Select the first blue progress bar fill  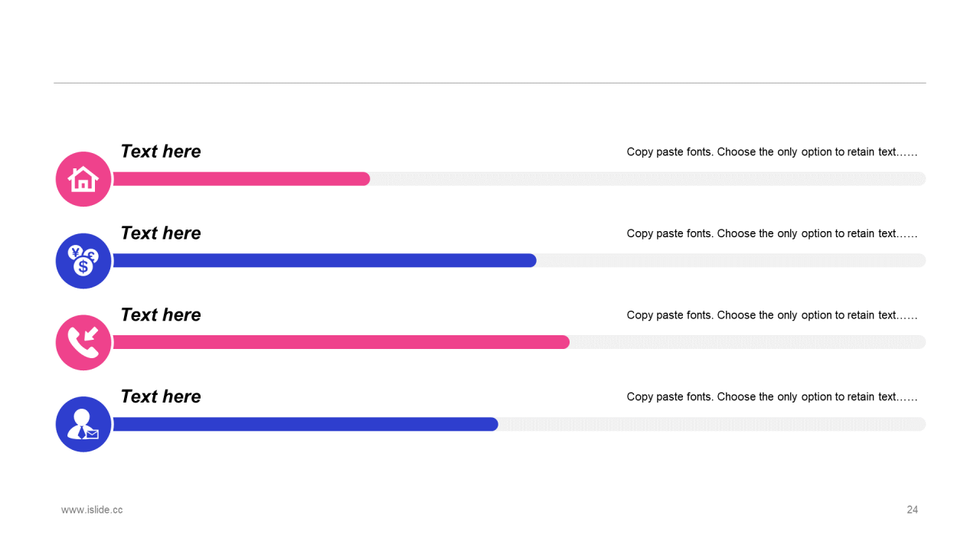click(x=325, y=261)
